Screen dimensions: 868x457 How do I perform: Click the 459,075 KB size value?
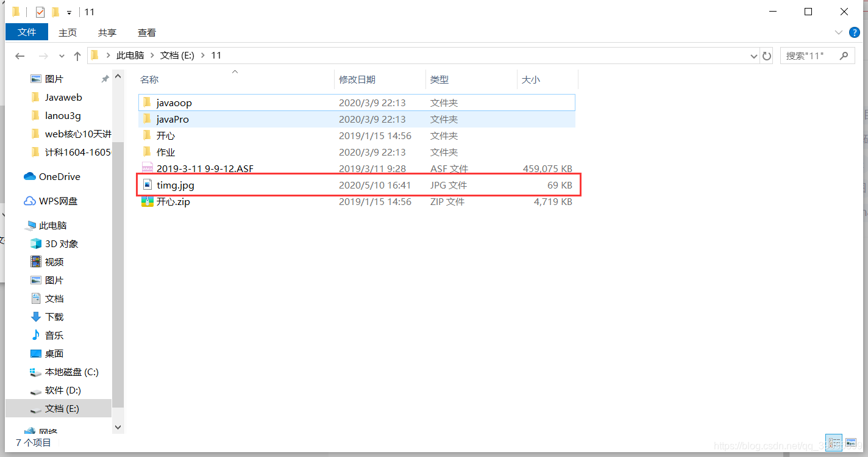point(547,168)
